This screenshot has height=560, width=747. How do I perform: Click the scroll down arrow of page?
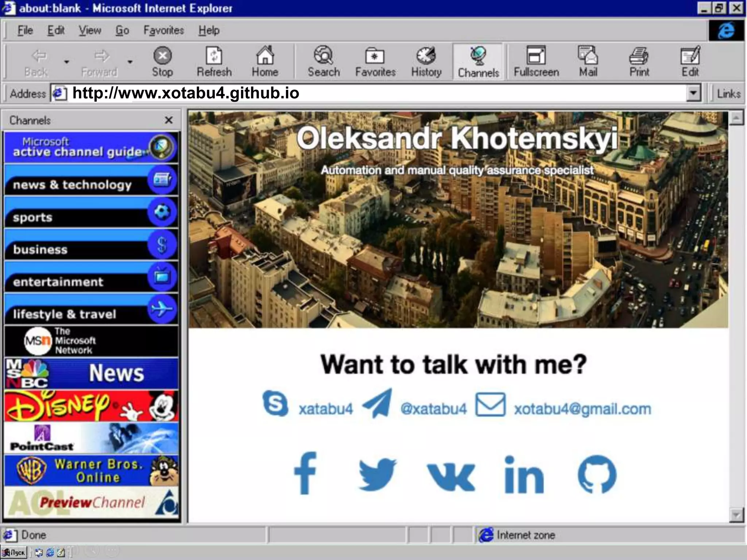pyautogui.click(x=736, y=515)
